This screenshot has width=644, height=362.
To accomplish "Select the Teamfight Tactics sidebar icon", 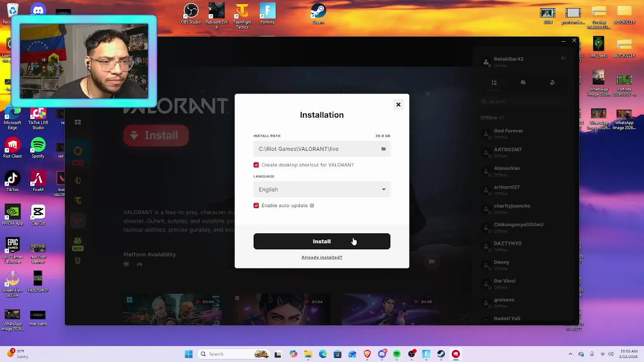I will pos(77,201).
